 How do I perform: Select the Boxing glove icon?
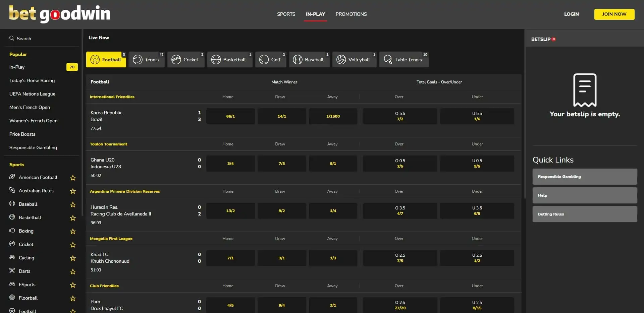(x=12, y=231)
